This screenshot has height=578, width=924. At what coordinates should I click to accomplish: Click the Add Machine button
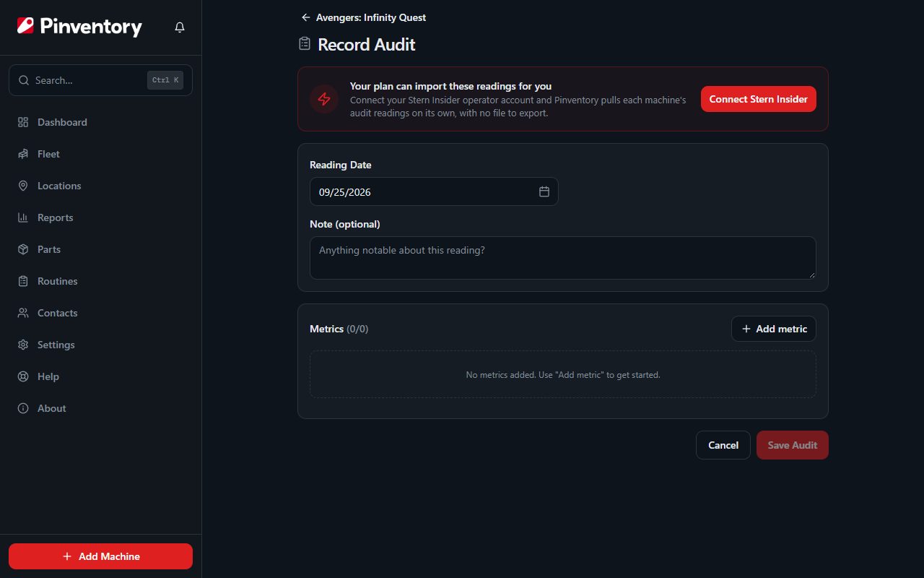(x=101, y=556)
